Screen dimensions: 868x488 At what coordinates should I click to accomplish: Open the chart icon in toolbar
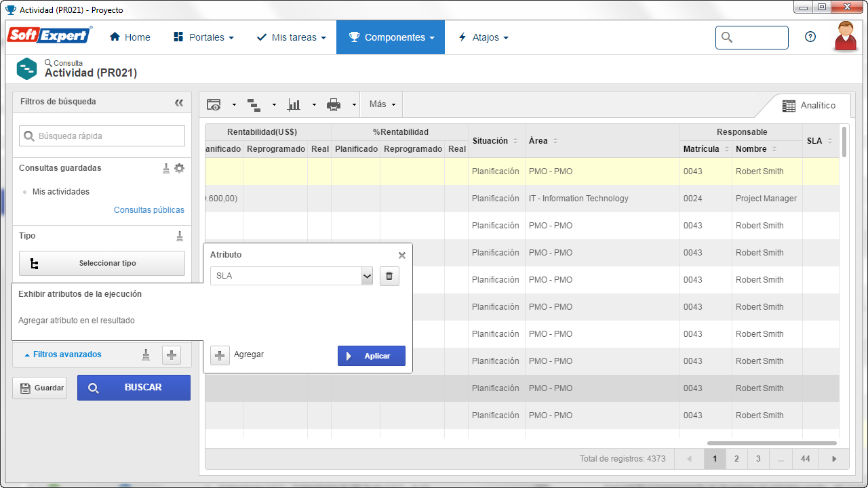click(294, 104)
